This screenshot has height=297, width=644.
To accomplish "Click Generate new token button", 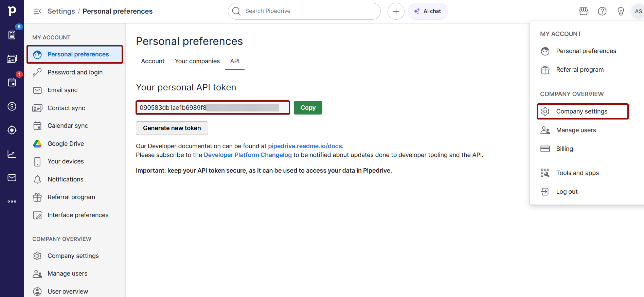I will (x=172, y=128).
